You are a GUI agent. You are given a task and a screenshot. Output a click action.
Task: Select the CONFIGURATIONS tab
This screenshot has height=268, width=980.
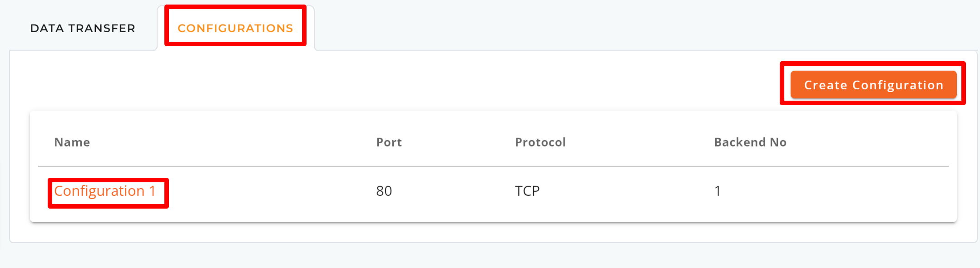[235, 28]
